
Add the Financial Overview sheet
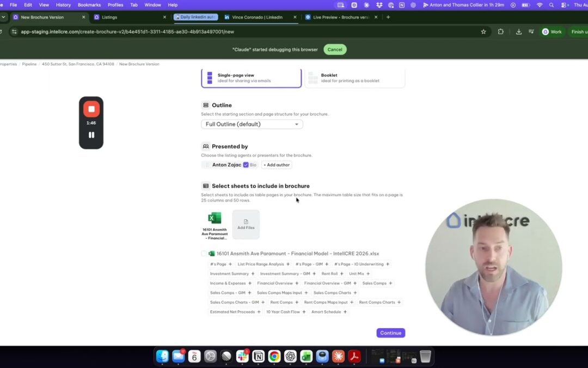pos(297,283)
